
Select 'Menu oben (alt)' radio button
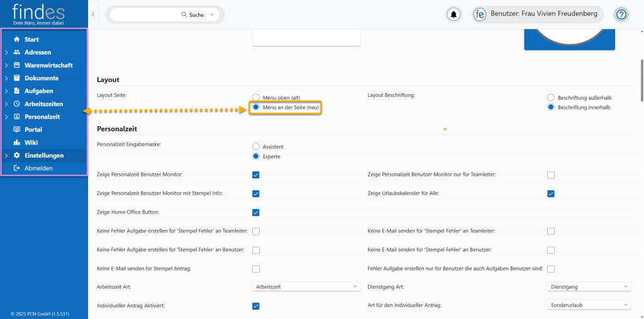coord(256,97)
